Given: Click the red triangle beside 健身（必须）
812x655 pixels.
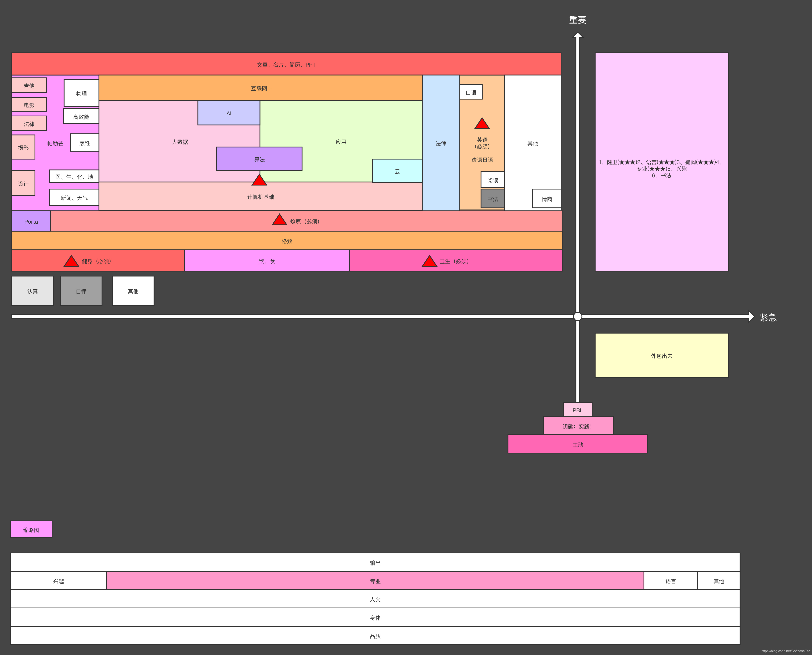Looking at the screenshot, I should click(71, 261).
